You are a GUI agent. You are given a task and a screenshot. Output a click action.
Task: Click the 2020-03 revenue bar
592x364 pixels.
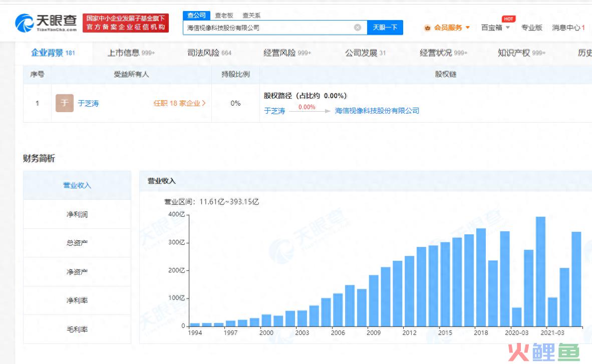[x=517, y=317]
